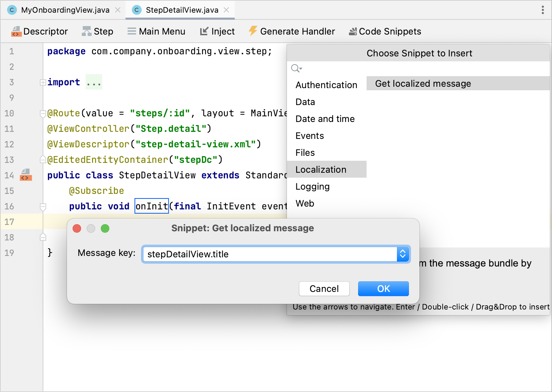Screen dimensions: 552x392
Task: Click the fold end marker at line 18
Action: tap(43, 237)
